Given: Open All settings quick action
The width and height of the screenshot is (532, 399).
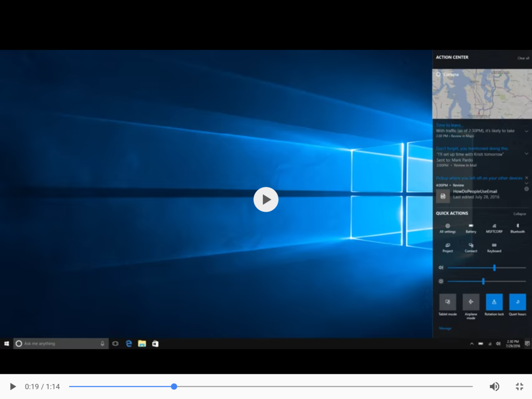Looking at the screenshot, I should (447, 229).
